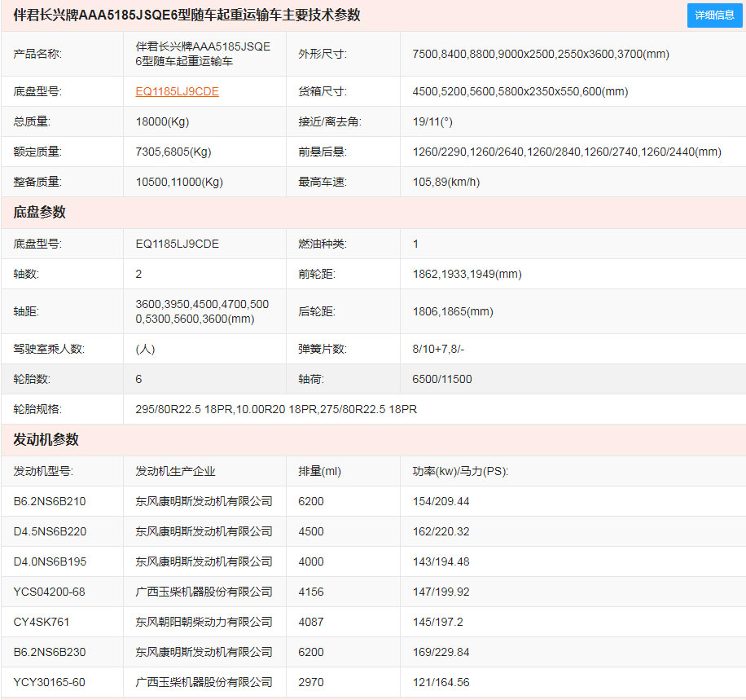Select engine model B6.2NS6B210
Viewport: 746px width, 700px height.
(x=50, y=501)
